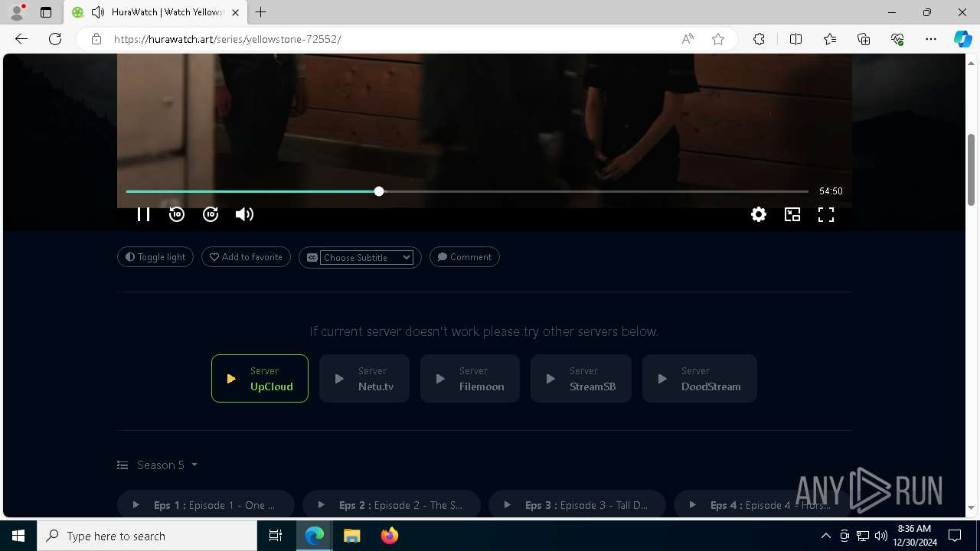This screenshot has width=980, height=551.
Task: Go back in browser
Action: click(x=21, y=39)
